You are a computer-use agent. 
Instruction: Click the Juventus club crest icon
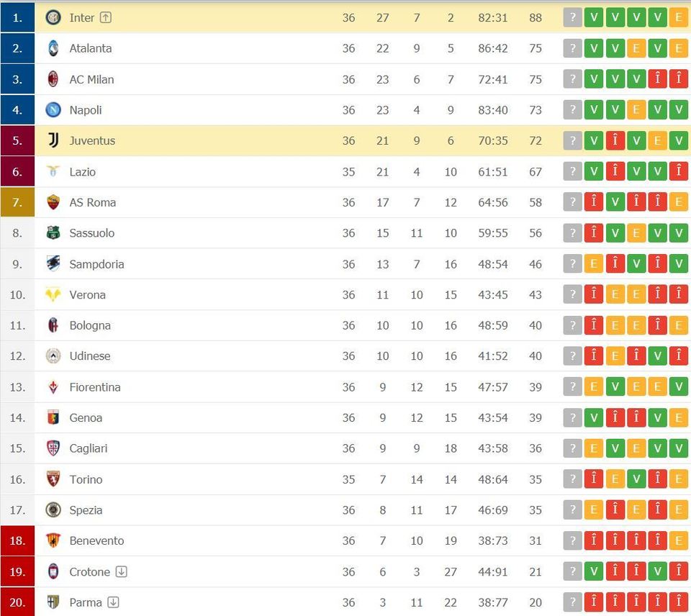click(x=53, y=140)
